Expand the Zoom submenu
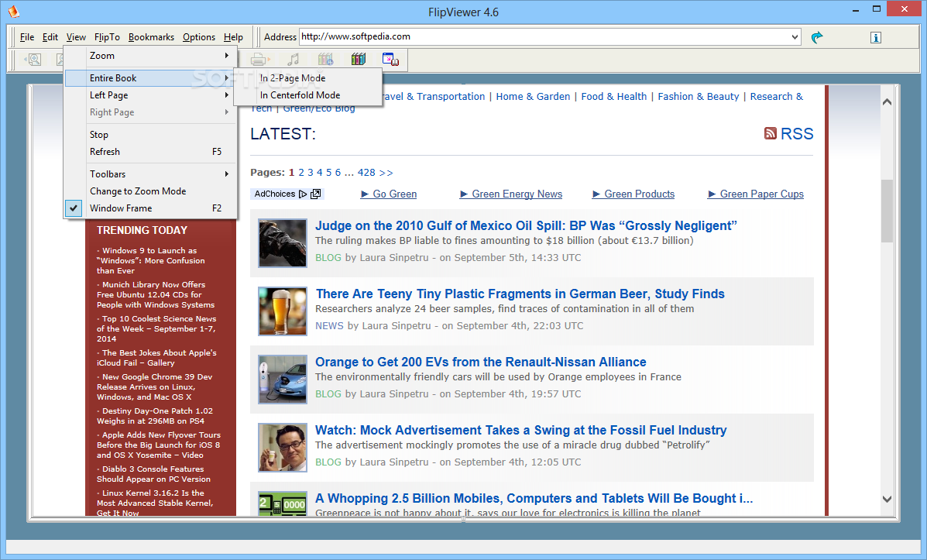The image size is (927, 560). 151,56
